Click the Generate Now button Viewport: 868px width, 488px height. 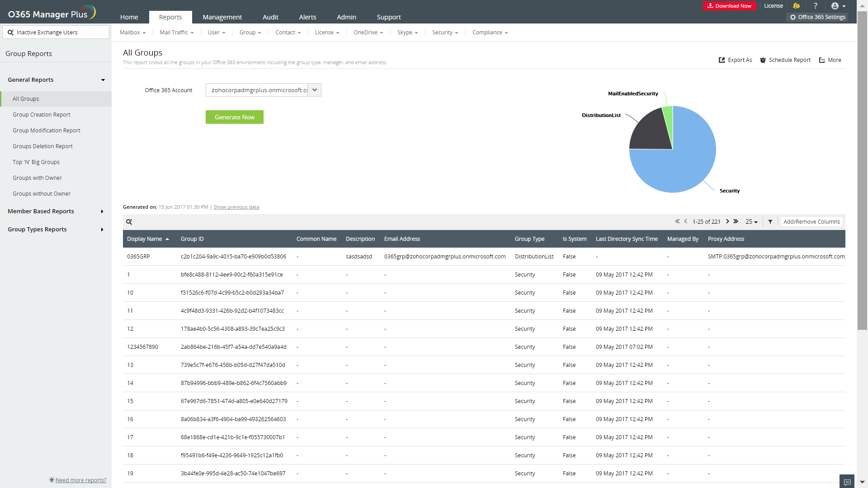234,117
